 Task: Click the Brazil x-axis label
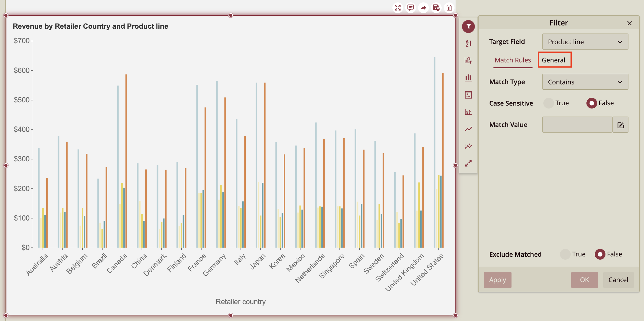[x=100, y=261]
